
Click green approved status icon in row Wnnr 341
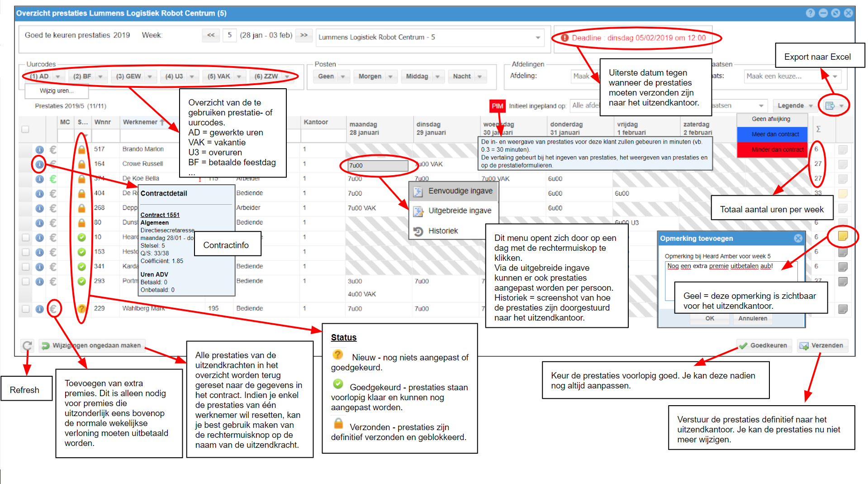click(81, 267)
